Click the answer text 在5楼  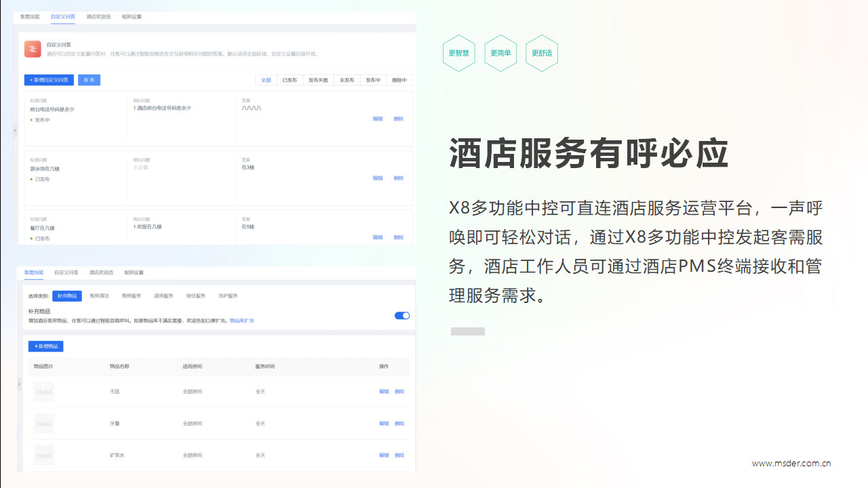[x=248, y=226]
